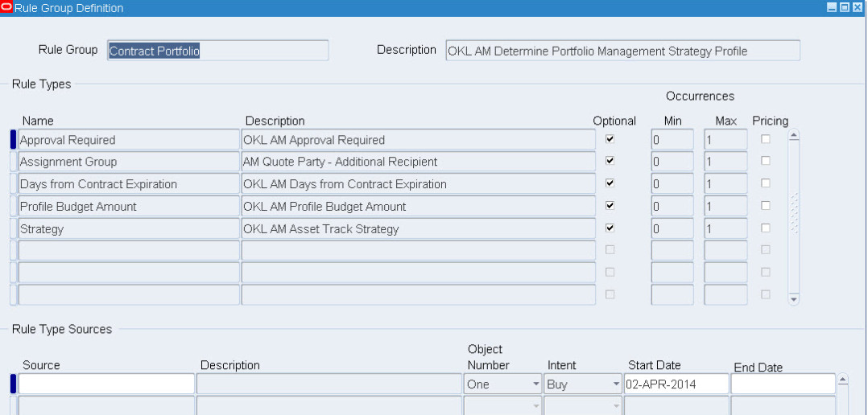Image resolution: width=868 pixels, height=415 pixels.
Task: Toggle Optional checkbox for Strategy row
Action: pos(610,228)
